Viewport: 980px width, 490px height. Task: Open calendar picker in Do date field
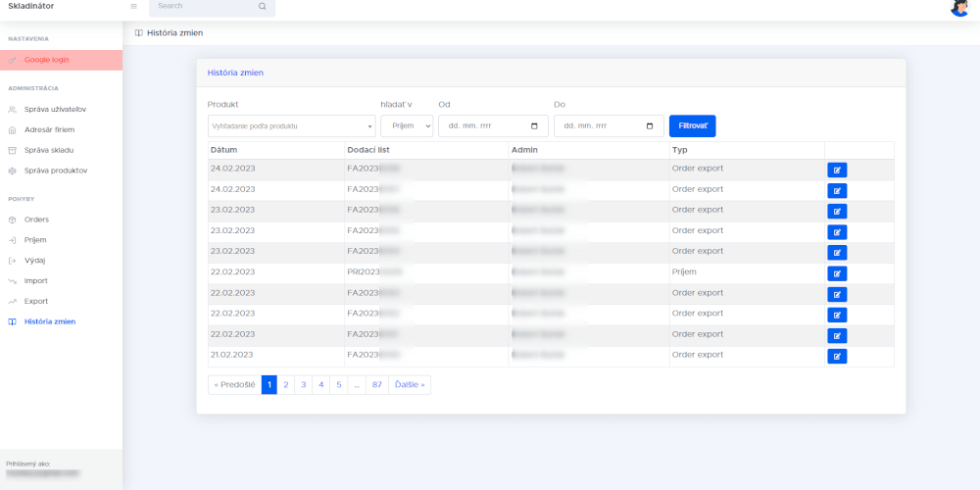(650, 126)
